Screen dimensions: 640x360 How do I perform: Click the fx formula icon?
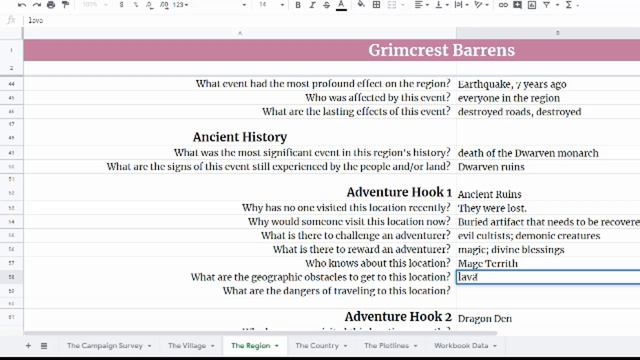(11, 20)
